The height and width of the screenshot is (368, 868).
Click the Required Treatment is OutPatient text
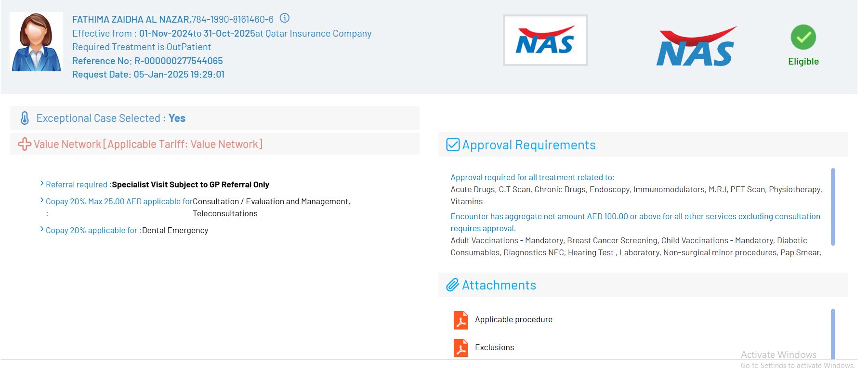pos(142,47)
